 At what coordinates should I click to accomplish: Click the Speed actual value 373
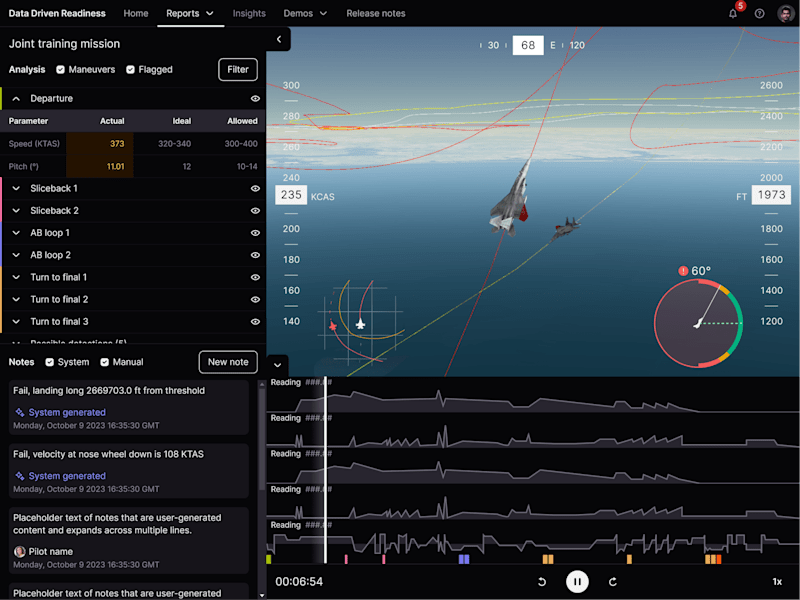click(117, 144)
